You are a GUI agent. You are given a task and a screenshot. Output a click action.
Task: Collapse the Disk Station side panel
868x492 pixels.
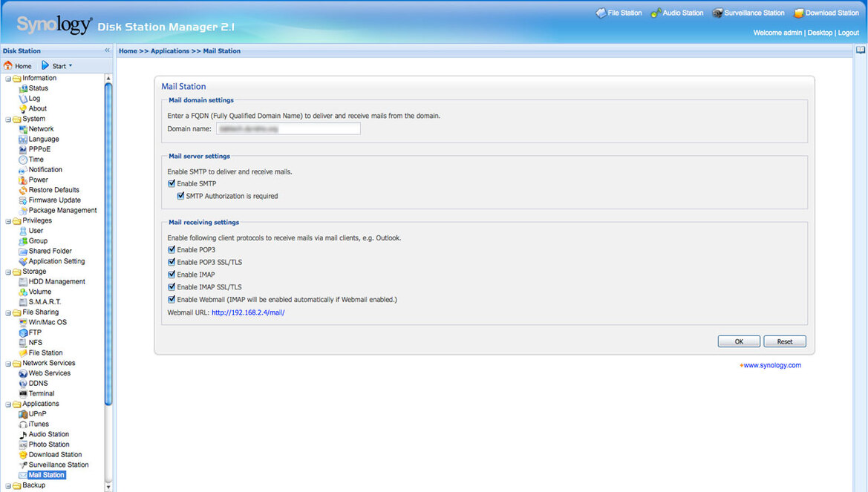click(108, 50)
